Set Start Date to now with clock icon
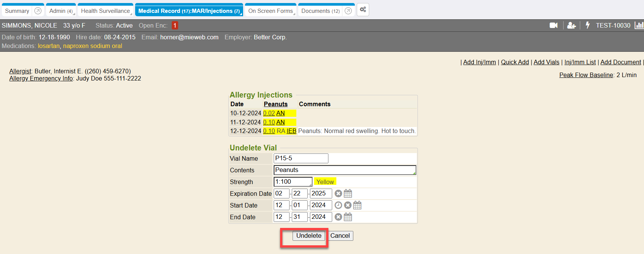Image resolution: width=644 pixels, height=254 pixels. pyautogui.click(x=338, y=205)
